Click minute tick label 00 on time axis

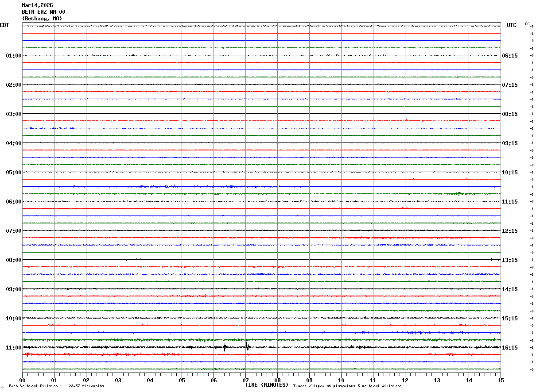coord(22,380)
